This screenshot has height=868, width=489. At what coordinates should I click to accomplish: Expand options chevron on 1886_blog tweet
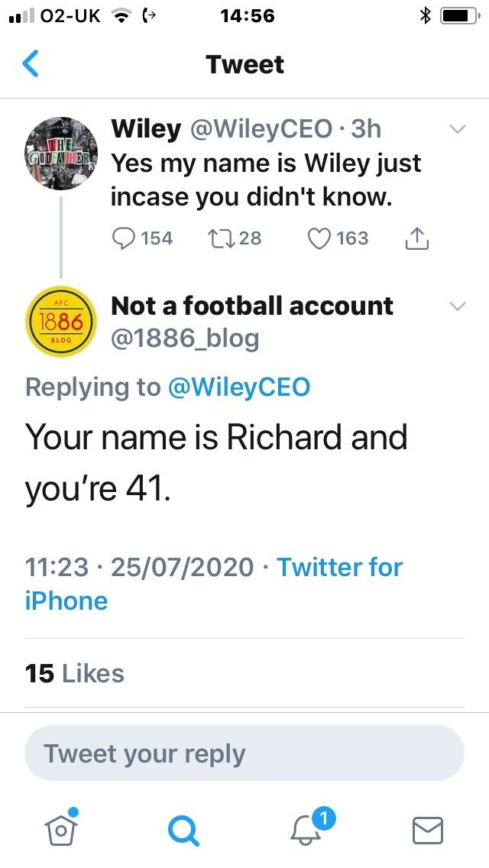pyautogui.click(x=458, y=306)
